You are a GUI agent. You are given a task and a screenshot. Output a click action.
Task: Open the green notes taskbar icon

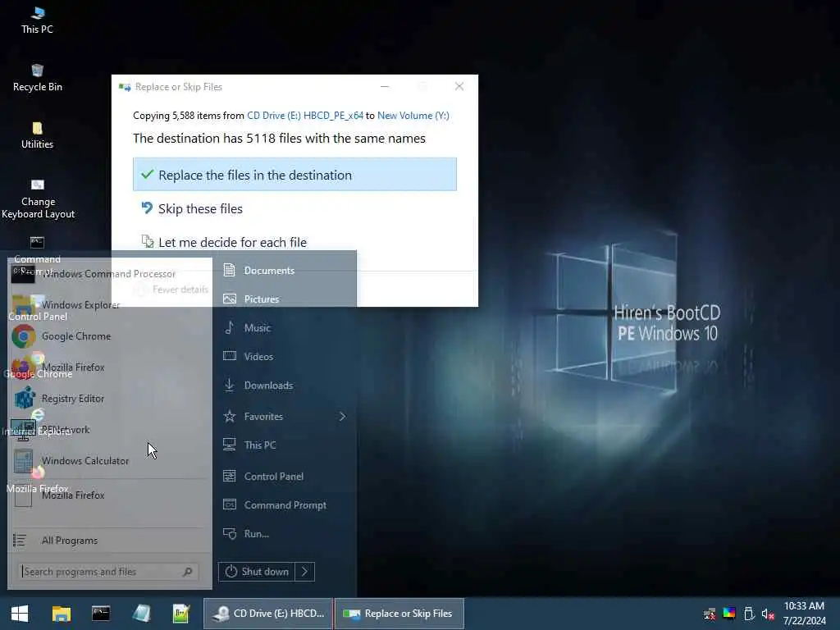point(181,614)
